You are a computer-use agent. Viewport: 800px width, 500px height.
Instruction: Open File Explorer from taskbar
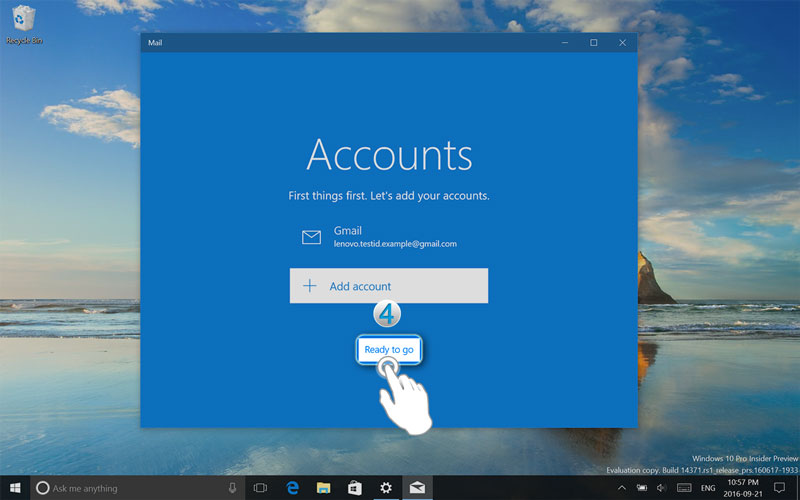(323, 488)
